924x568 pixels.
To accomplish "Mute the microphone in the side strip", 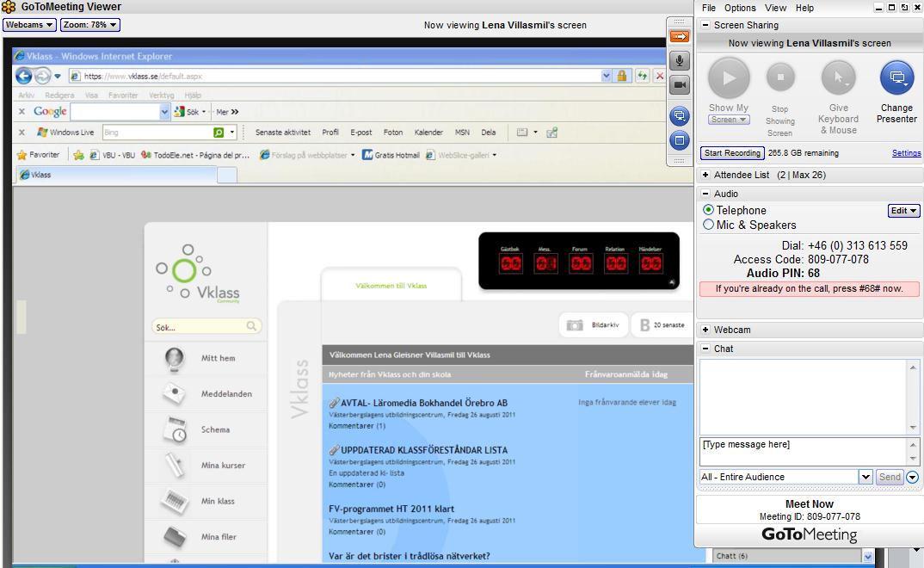I will [x=680, y=61].
